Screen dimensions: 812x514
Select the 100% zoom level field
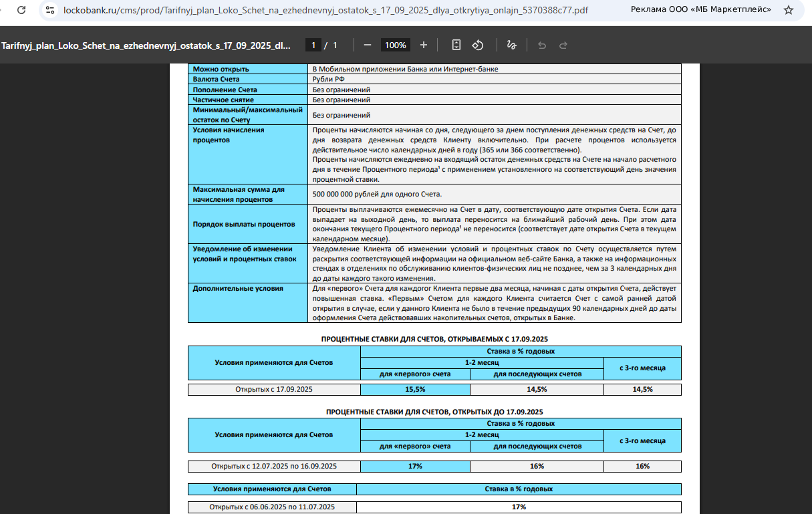(x=396, y=45)
